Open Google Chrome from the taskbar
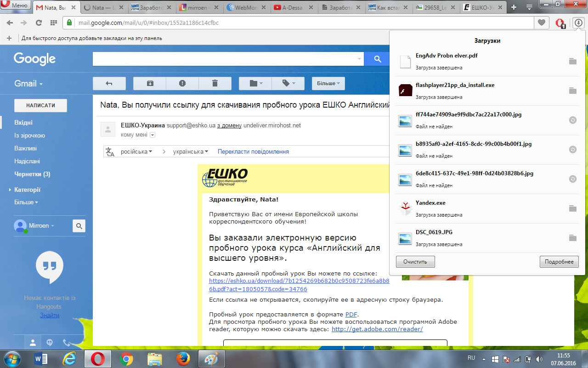This screenshot has width=588, height=368. [126, 358]
